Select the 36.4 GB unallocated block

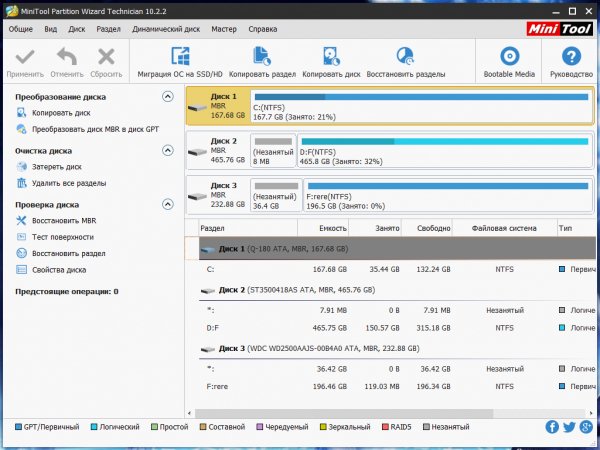click(276, 195)
